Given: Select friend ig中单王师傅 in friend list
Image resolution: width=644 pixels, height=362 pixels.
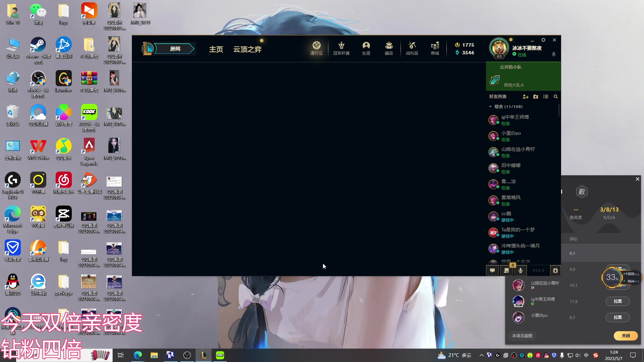Looking at the screenshot, I should [x=522, y=120].
